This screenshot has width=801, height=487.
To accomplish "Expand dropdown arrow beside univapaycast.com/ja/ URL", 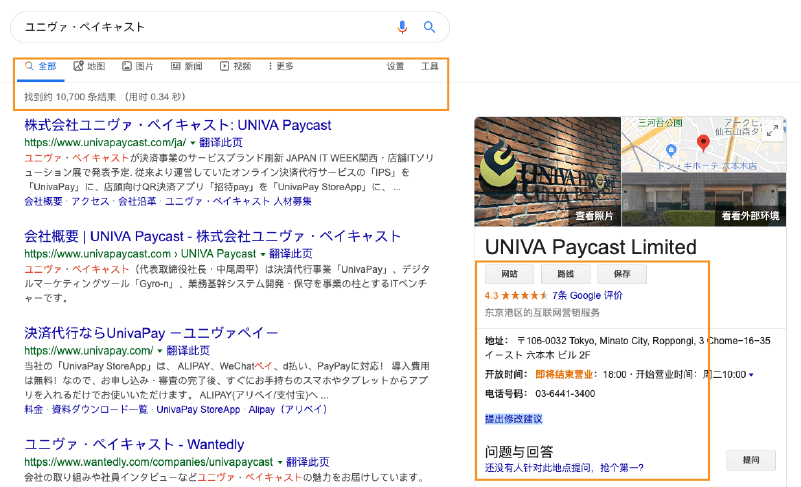I will click(193, 143).
